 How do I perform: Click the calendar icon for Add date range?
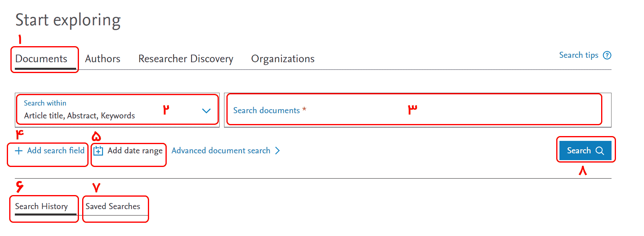(98, 151)
